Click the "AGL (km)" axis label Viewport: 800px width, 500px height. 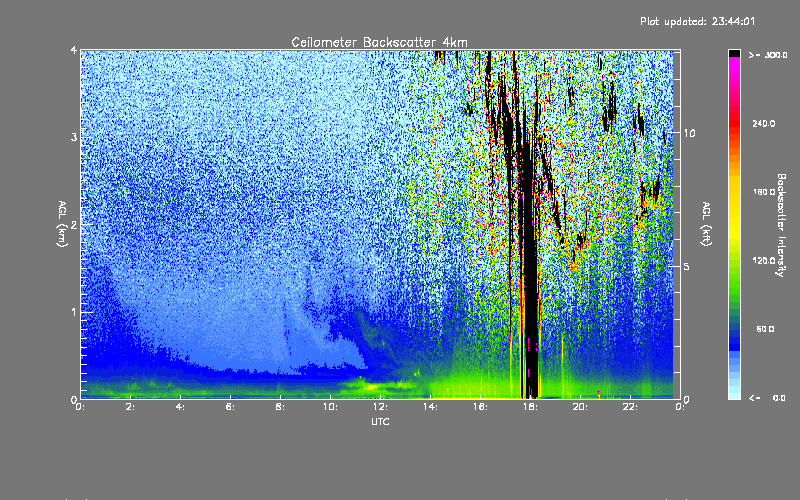(62, 224)
